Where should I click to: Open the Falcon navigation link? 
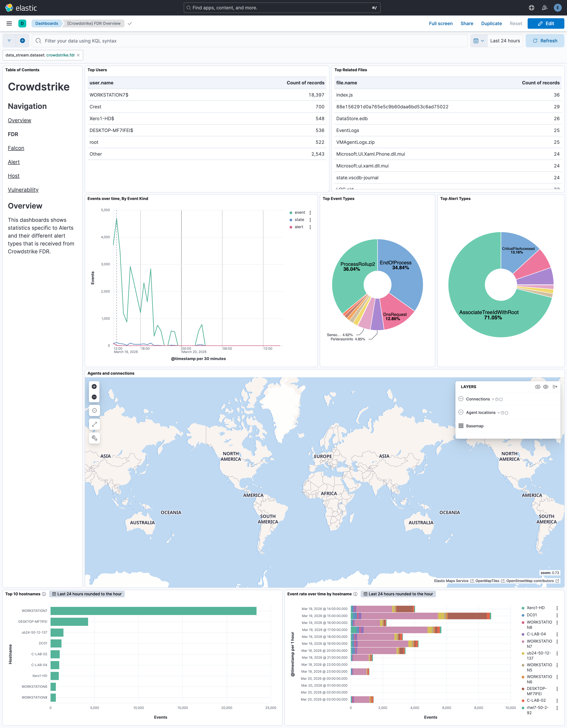[x=16, y=148]
